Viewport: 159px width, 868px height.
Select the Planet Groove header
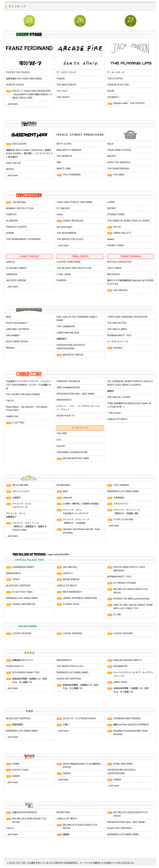pyautogui.click(x=29, y=256)
